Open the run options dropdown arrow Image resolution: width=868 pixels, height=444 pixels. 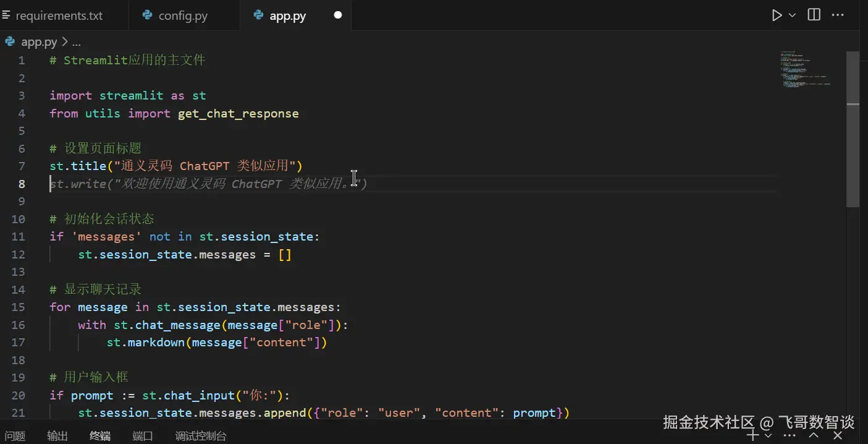792,15
